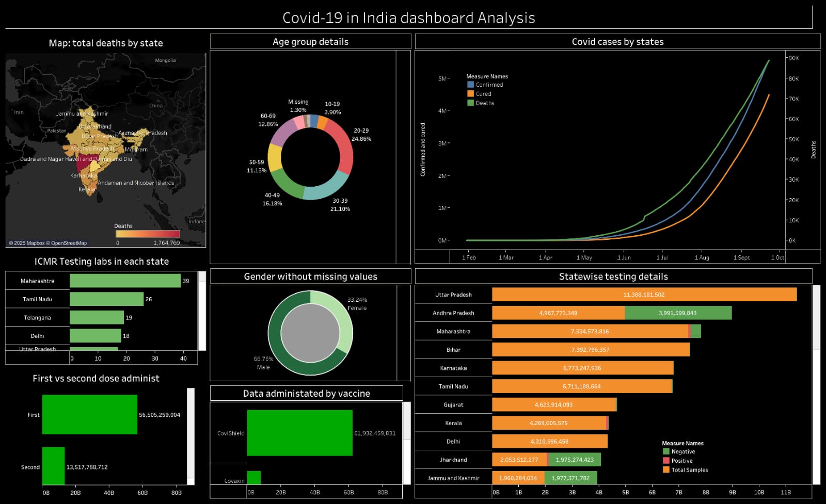
Task: Select the 50-59 age group donut segment
Action: [274, 158]
